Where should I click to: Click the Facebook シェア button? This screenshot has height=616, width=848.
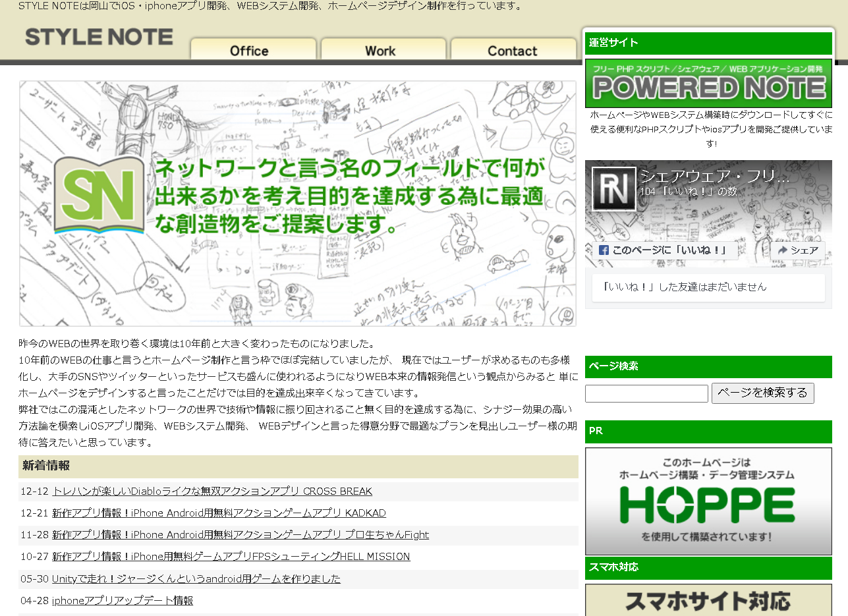(798, 250)
